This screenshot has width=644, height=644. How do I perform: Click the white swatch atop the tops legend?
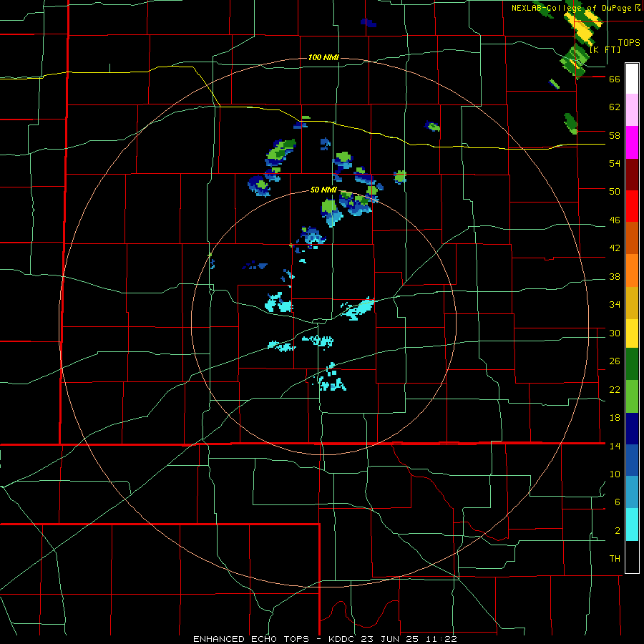click(x=632, y=79)
